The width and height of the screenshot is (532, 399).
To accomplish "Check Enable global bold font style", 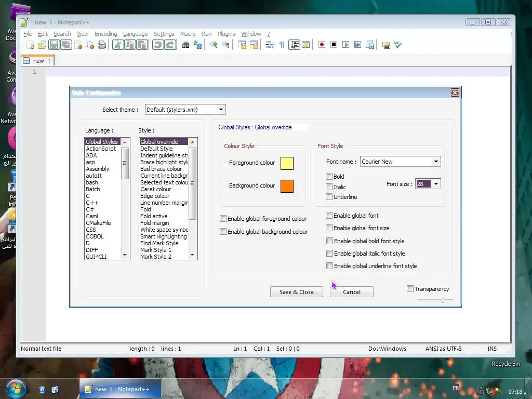I will (x=329, y=241).
